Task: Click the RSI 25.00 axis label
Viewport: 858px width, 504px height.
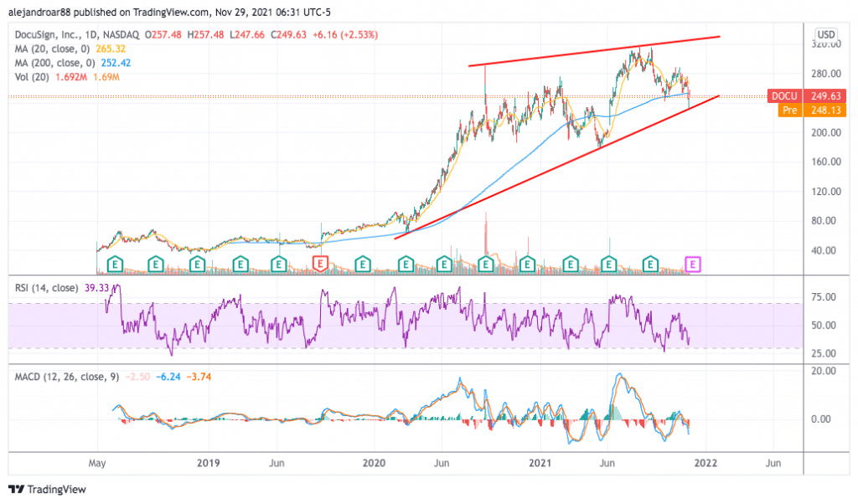Action: (x=824, y=353)
